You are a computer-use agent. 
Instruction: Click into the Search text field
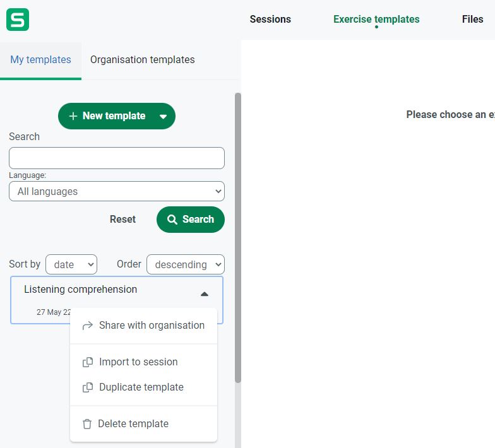(117, 158)
